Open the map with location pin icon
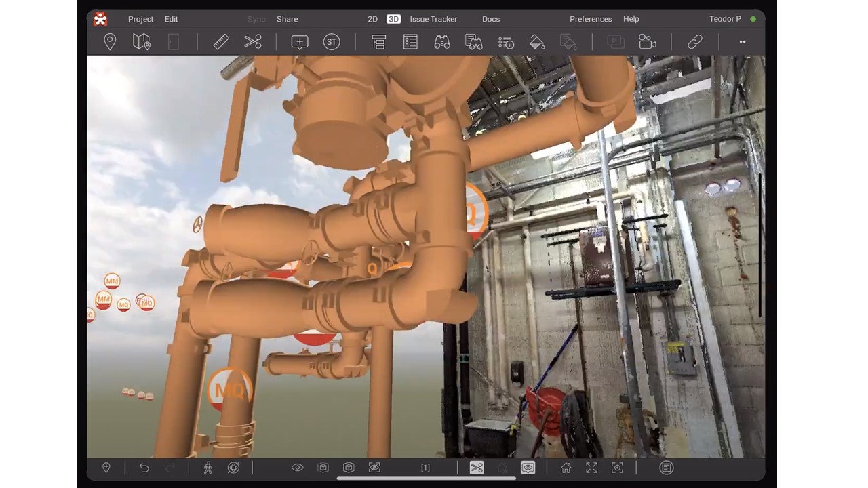The width and height of the screenshot is (868, 488). [142, 42]
